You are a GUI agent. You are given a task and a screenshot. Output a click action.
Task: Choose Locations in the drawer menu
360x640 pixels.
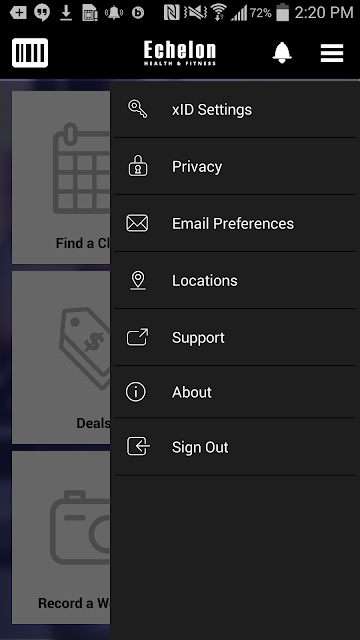235,280
